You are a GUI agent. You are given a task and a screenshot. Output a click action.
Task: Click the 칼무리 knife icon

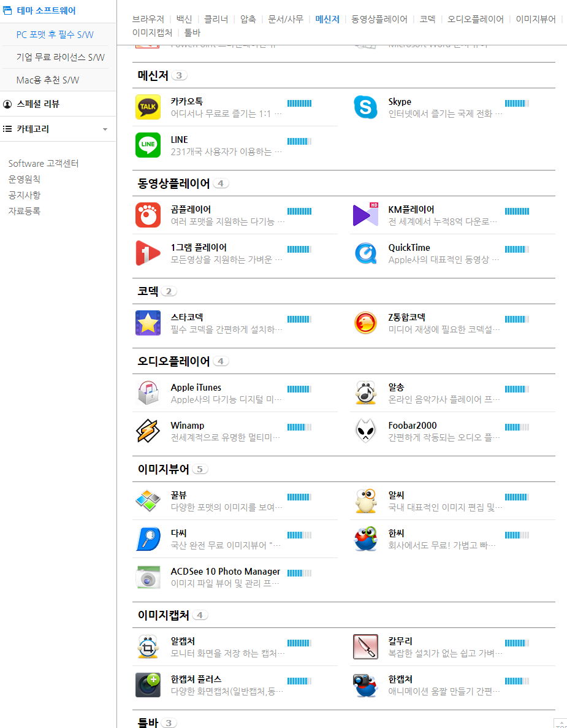[x=365, y=647]
